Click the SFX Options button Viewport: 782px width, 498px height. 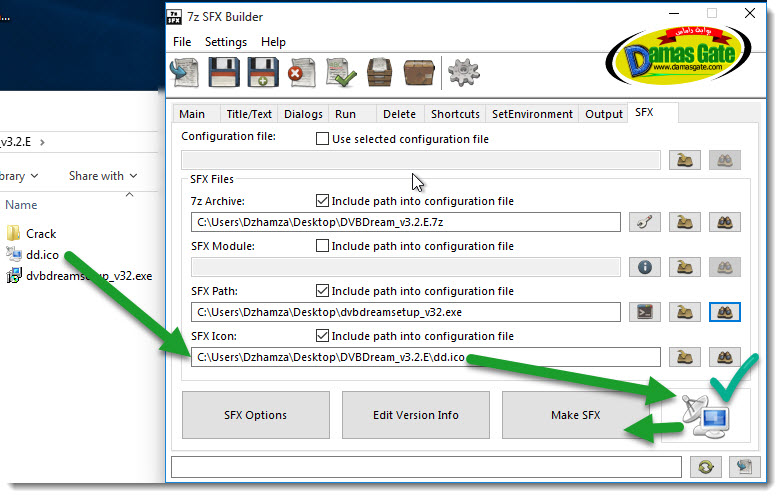click(255, 415)
